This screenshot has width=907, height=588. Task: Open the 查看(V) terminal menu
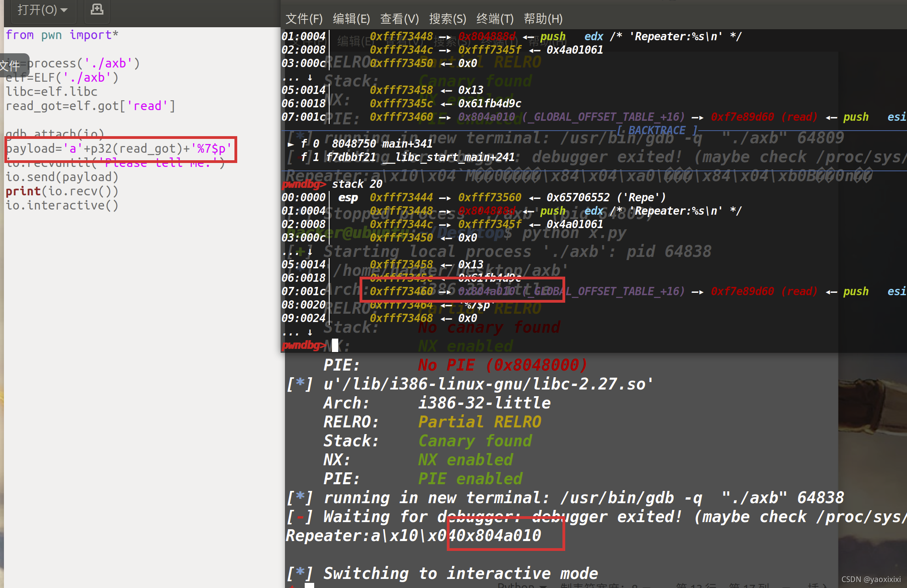399,19
